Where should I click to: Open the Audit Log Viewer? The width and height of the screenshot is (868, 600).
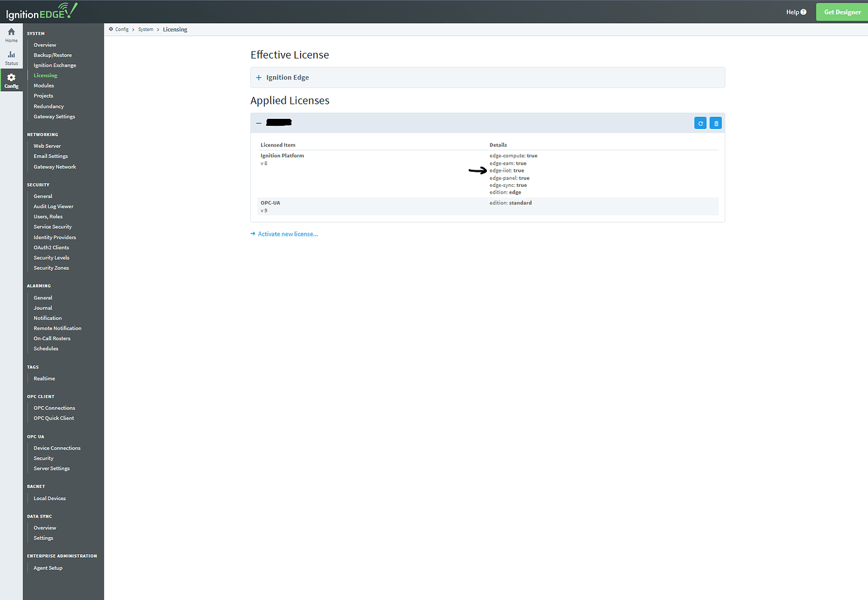point(53,206)
